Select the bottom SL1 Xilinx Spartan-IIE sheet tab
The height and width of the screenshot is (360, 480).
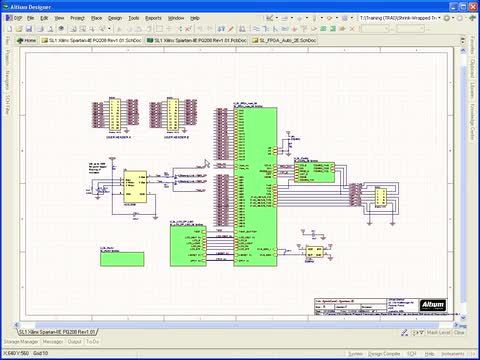57,332
